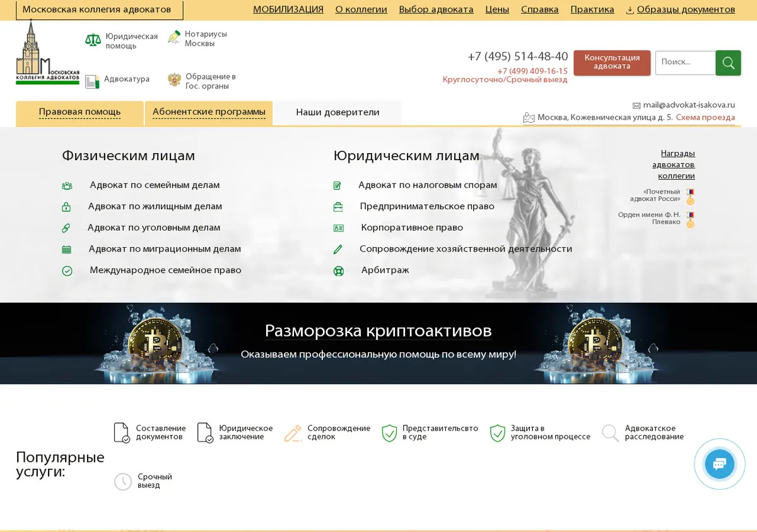757x532 pixels.
Task: Click the green search magnifier button
Action: [x=728, y=63]
